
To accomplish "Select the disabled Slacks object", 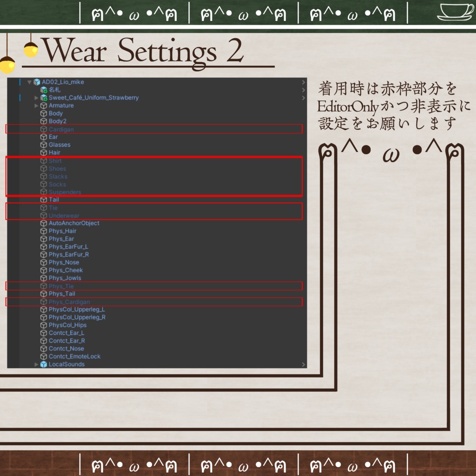I will 58,176.
